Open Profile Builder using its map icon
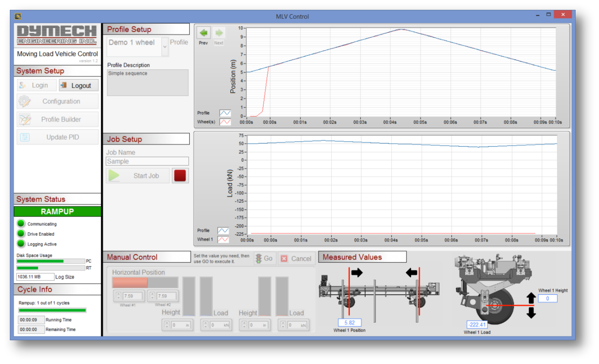The height and width of the screenshot is (364, 599). pos(25,119)
